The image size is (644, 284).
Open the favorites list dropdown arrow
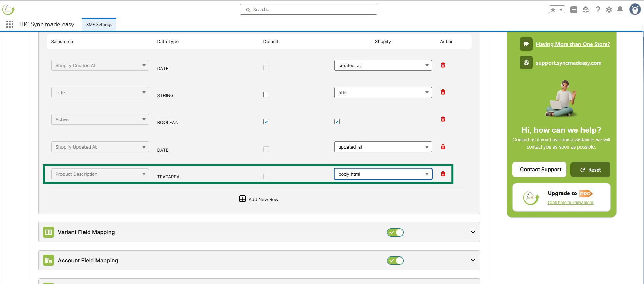(x=561, y=10)
